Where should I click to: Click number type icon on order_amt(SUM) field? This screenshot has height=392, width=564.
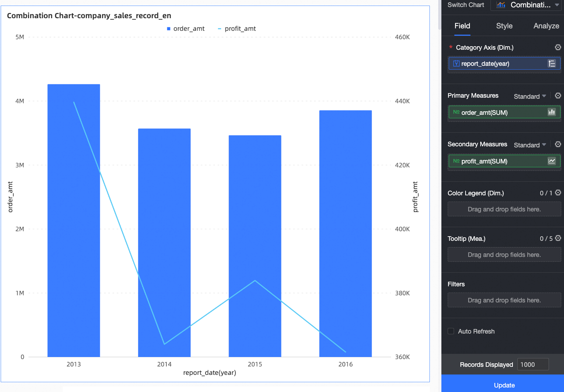[x=456, y=112]
